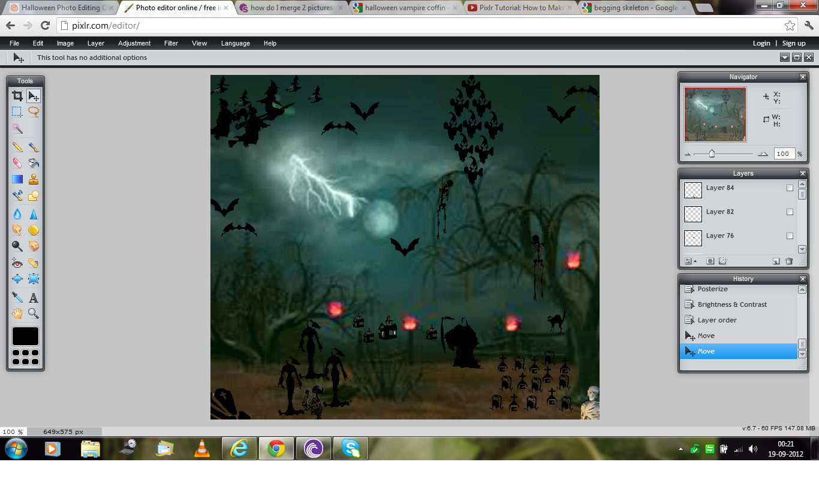Select the Bloat tool
This screenshot has width=819, height=504.
(x=17, y=279)
